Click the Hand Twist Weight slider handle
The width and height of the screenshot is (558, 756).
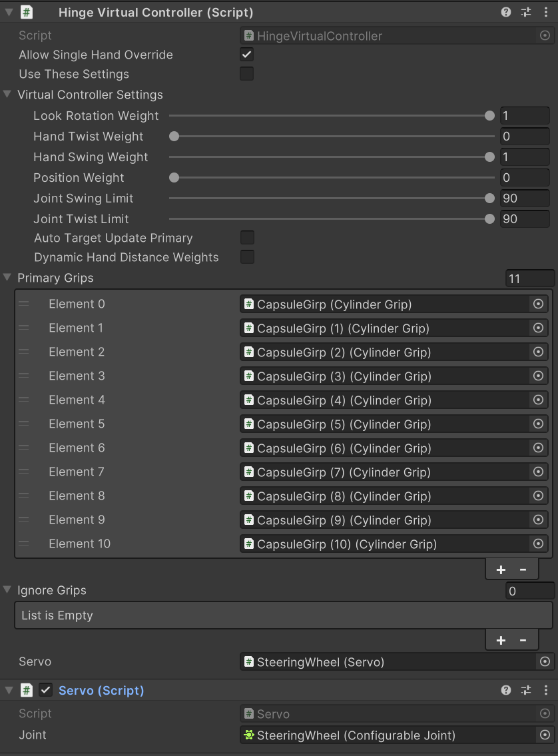[174, 137]
